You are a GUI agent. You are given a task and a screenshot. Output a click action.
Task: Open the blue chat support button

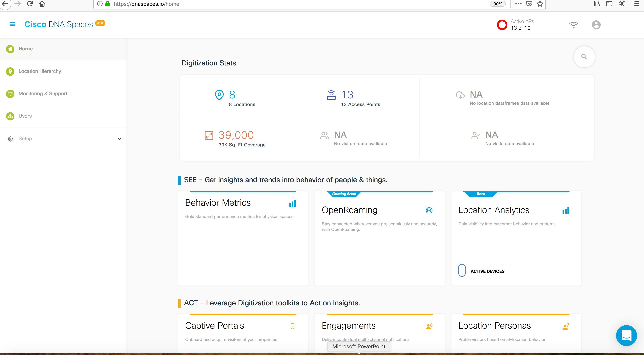(626, 335)
